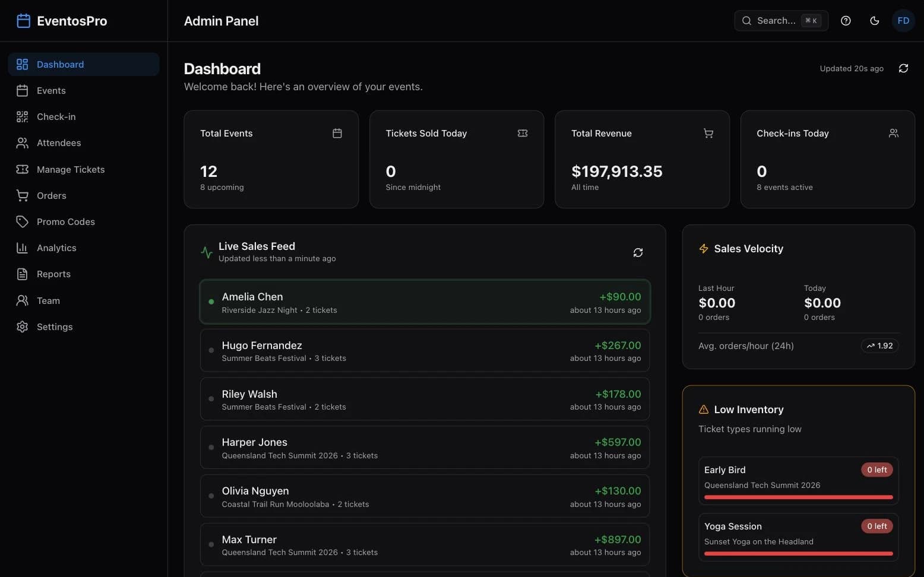The width and height of the screenshot is (924, 577).
Task: Click the Yoga Session inventory bar
Action: tap(798, 553)
